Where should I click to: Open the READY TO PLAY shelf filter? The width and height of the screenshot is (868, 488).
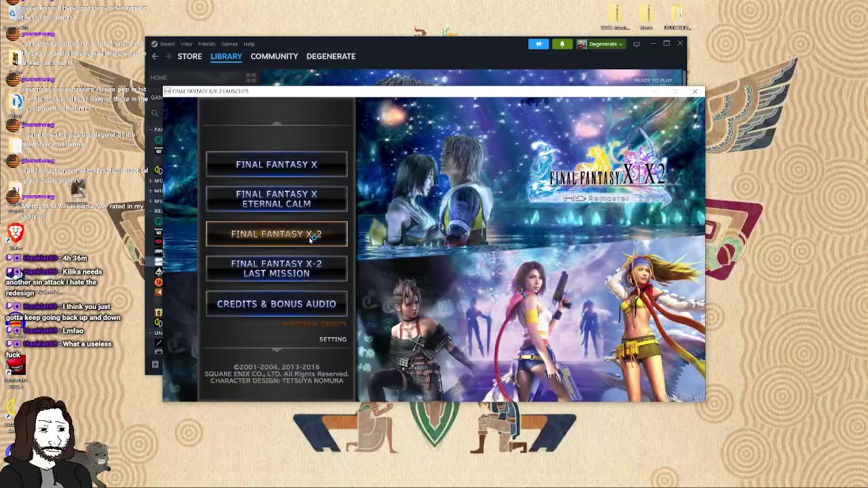tap(653, 80)
